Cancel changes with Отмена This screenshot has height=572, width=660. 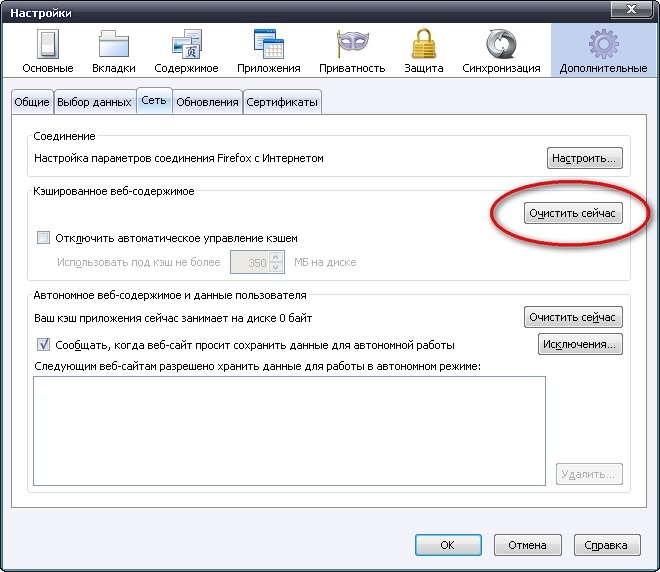coord(527,545)
